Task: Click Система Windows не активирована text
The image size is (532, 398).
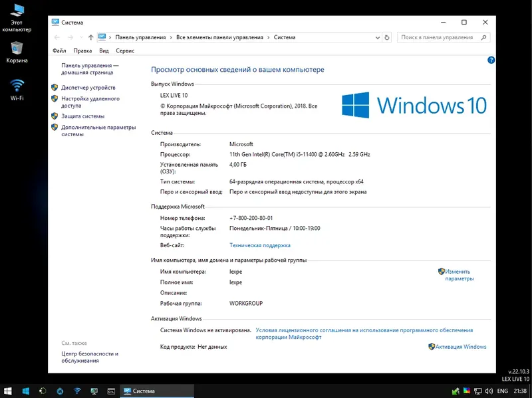Action: (x=205, y=330)
